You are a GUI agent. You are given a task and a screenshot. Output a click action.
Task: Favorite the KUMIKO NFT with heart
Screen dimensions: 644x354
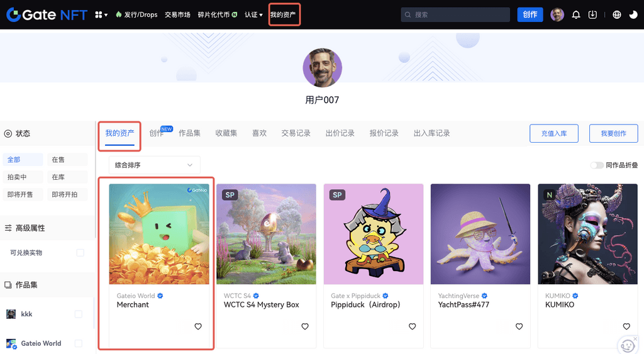pos(626,326)
